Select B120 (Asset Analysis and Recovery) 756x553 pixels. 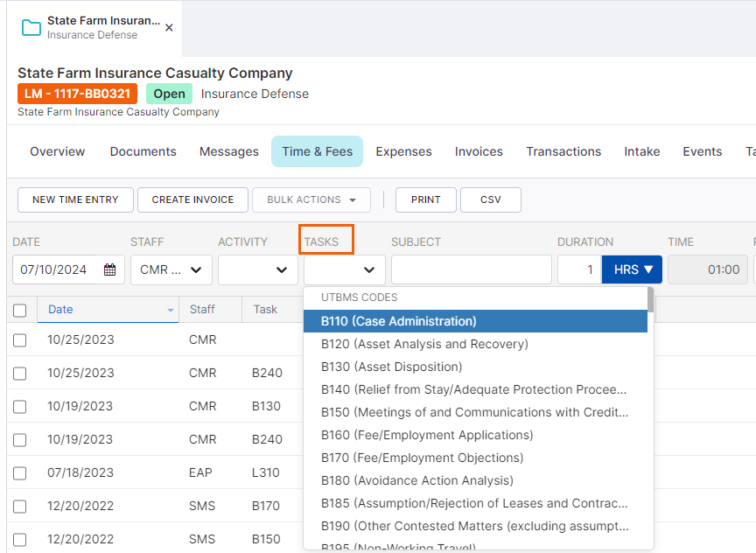click(475, 344)
